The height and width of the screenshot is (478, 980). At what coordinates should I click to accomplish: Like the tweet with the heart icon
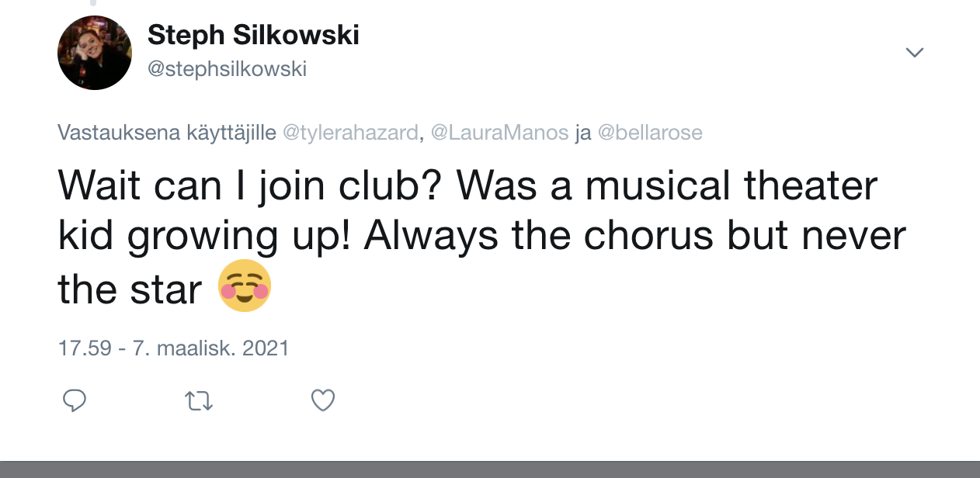322,400
